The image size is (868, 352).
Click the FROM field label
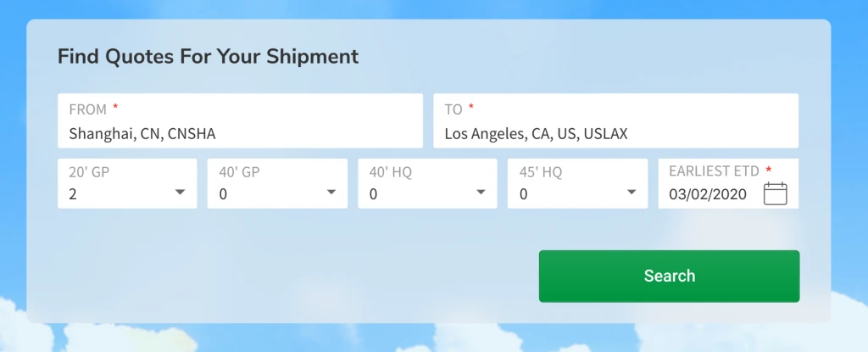tap(87, 109)
